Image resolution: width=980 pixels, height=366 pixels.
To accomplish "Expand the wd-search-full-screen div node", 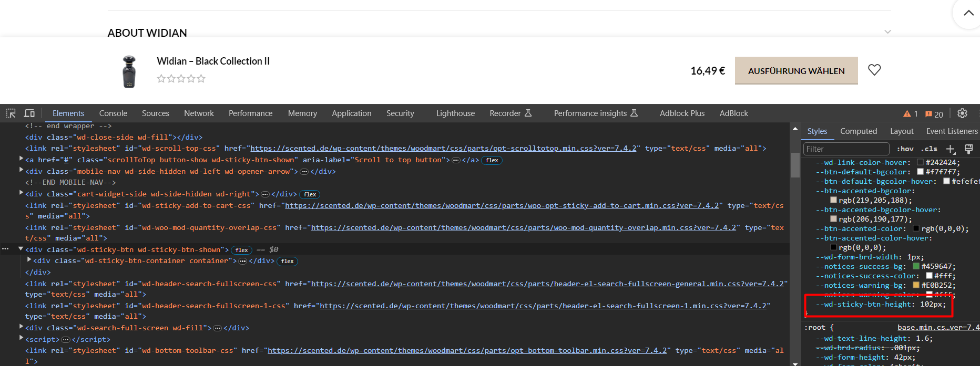I will point(21,327).
